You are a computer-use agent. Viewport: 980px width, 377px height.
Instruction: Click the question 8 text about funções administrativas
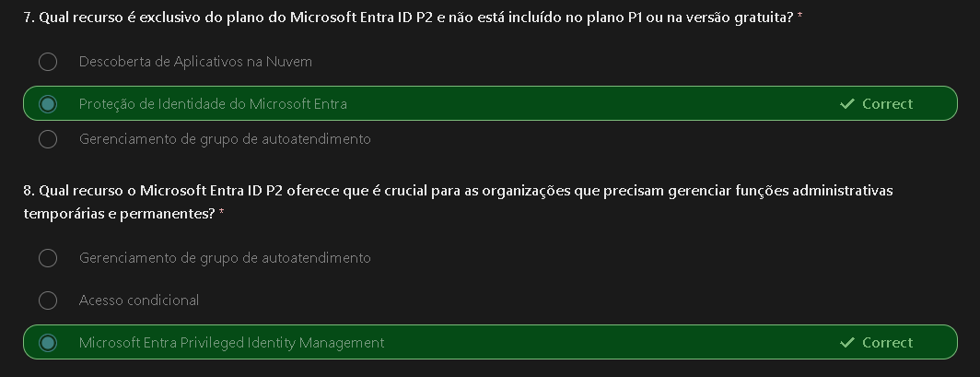tap(458, 191)
